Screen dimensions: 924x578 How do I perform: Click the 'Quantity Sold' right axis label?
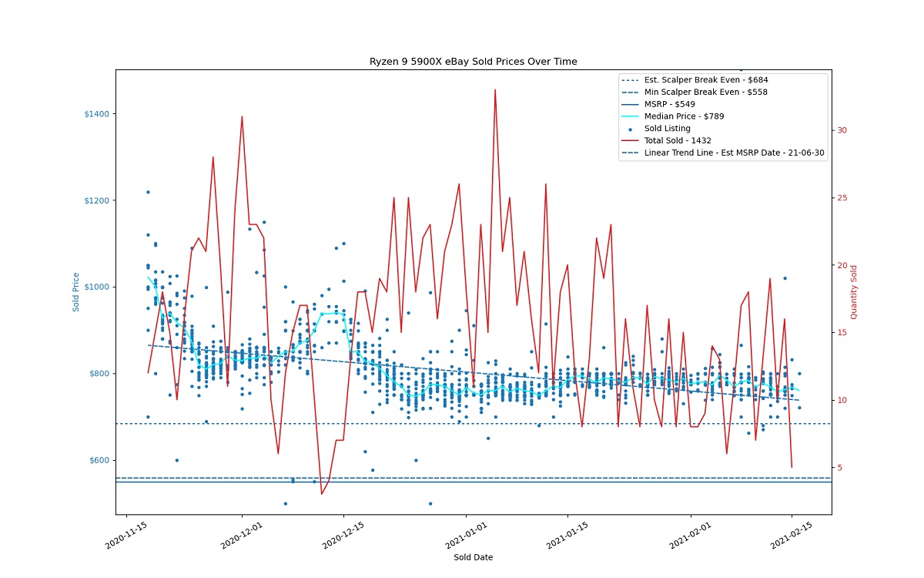click(854, 292)
